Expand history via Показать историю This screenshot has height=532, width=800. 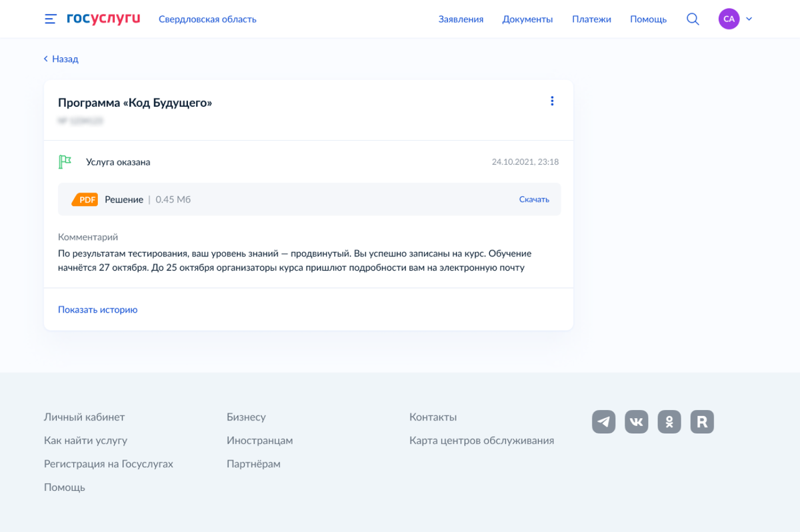(97, 309)
